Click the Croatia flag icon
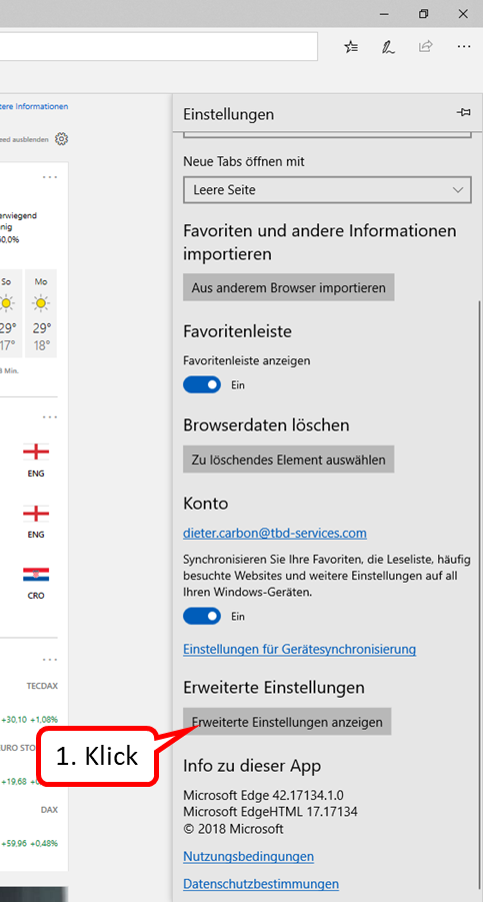This screenshot has width=483, height=902. point(36,574)
